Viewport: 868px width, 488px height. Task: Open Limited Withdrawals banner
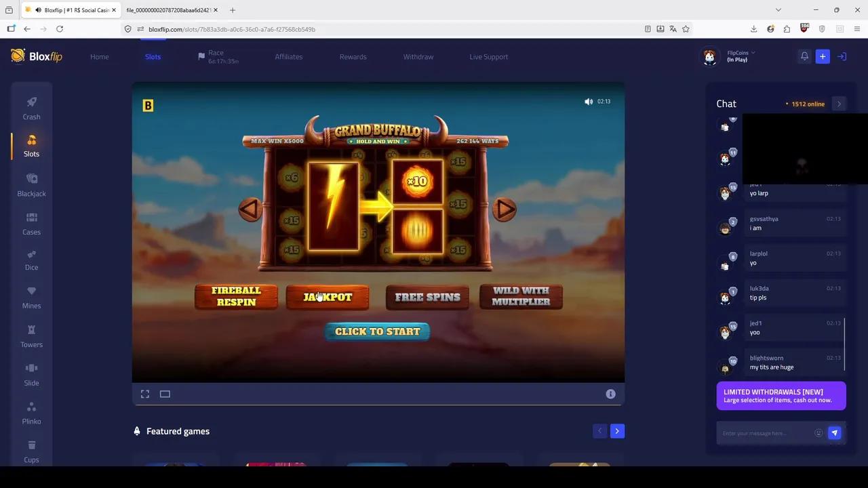click(x=781, y=396)
